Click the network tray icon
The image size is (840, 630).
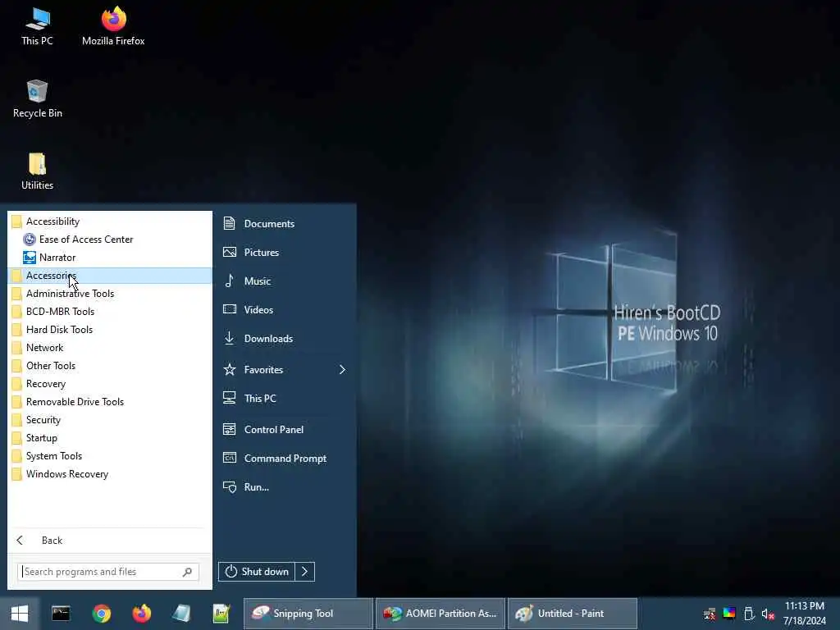(710, 614)
